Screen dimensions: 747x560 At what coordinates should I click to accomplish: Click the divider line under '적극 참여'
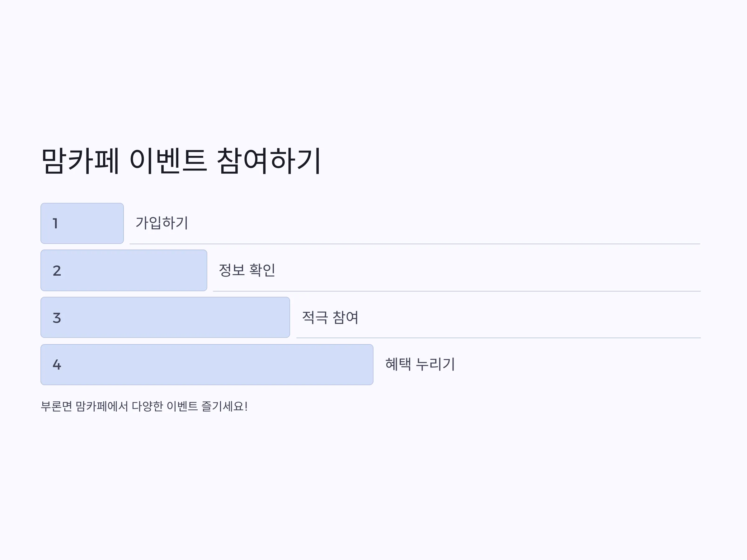pyautogui.click(x=498, y=338)
